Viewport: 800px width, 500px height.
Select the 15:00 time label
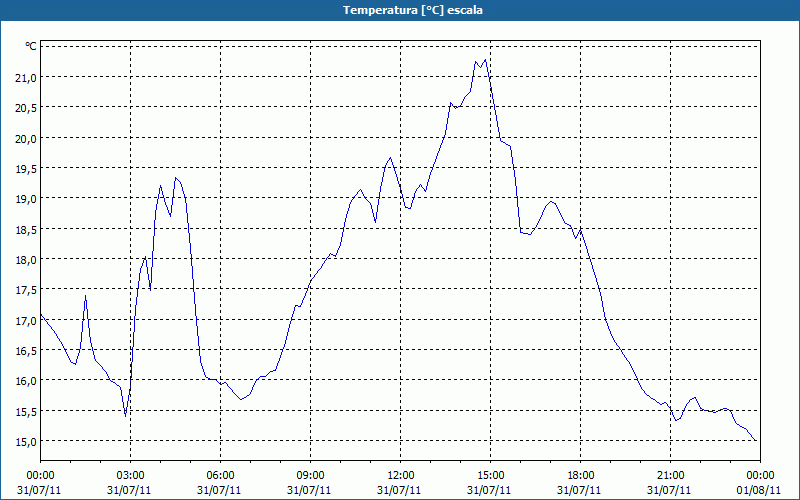pyautogui.click(x=490, y=476)
